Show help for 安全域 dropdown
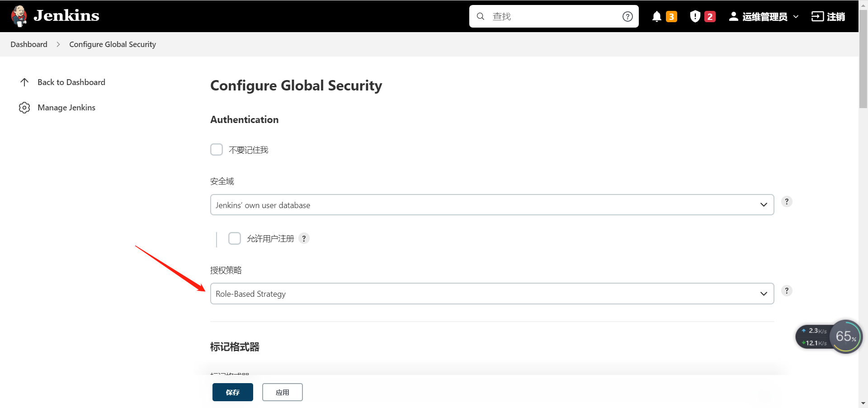The width and height of the screenshot is (868, 408). (x=787, y=202)
